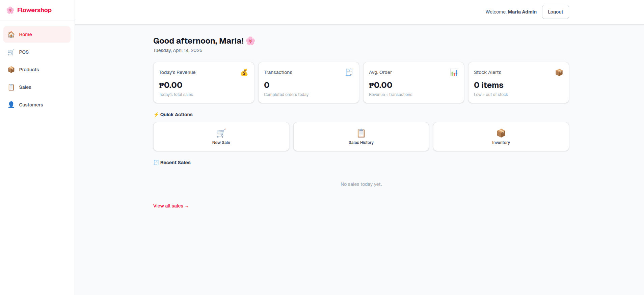Click the 'No sales today yet.' message

(361, 184)
